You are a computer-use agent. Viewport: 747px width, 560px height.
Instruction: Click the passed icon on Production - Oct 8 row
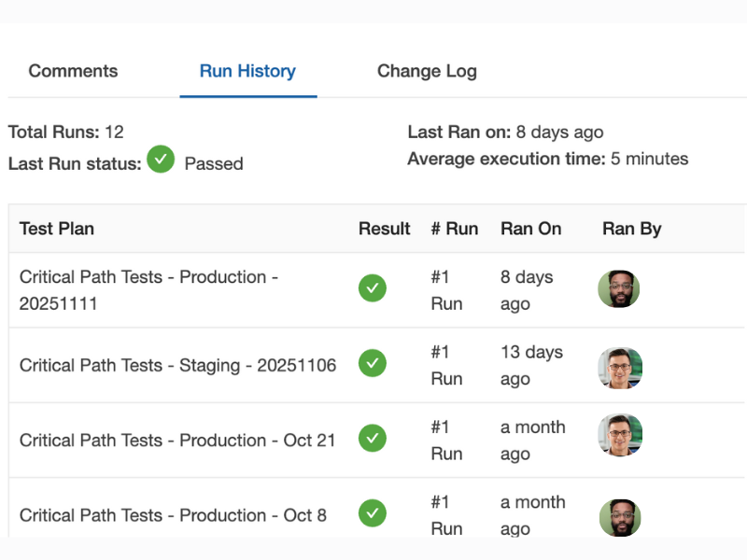point(373,513)
